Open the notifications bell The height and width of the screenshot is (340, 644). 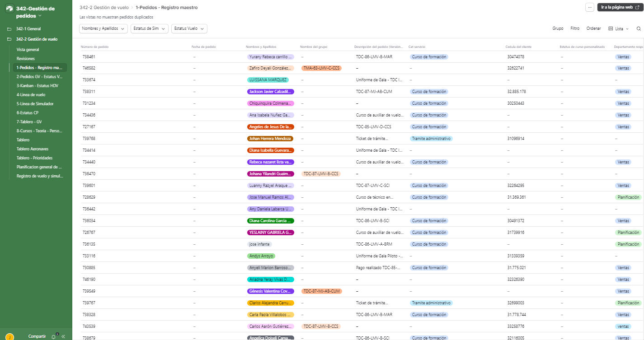pyautogui.click(x=54, y=336)
